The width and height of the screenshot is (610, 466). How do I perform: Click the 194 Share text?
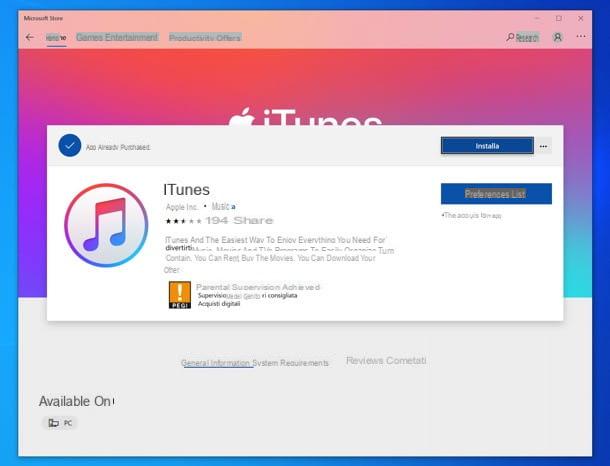pyautogui.click(x=239, y=221)
